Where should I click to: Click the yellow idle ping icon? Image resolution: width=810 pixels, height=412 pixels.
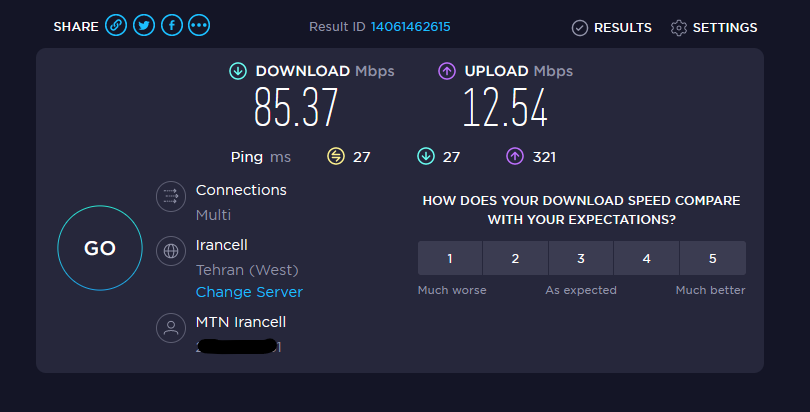(x=336, y=156)
